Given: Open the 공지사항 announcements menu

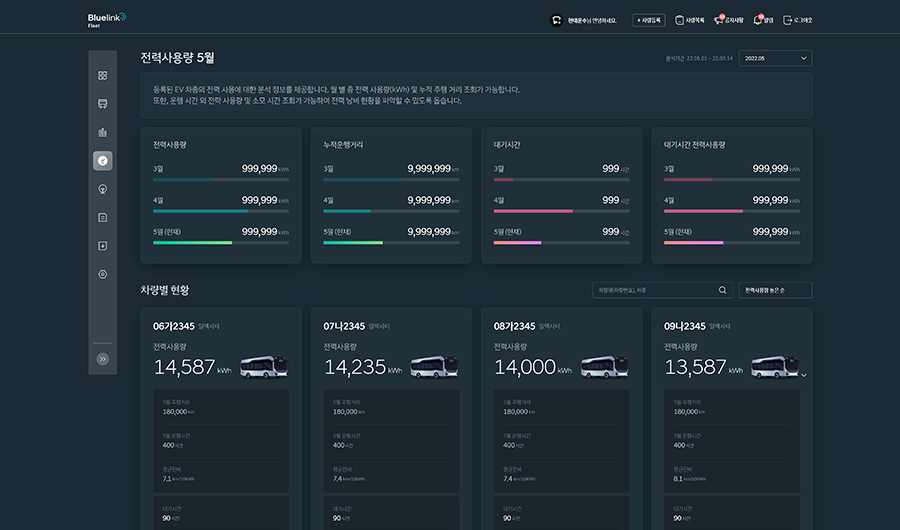Looking at the screenshot, I should coord(728,20).
